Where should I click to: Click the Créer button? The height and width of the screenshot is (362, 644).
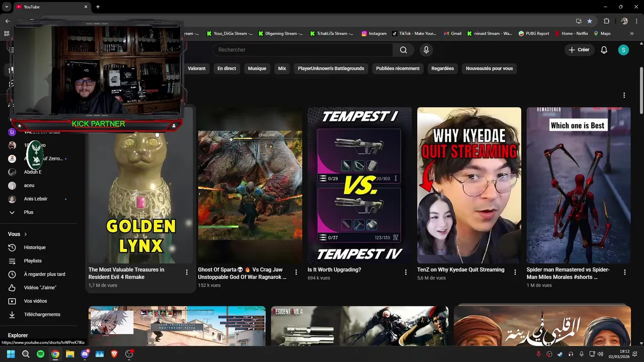(579, 50)
